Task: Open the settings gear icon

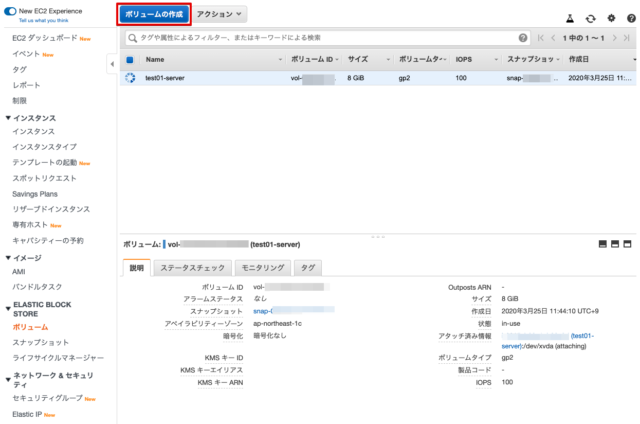Action: pyautogui.click(x=611, y=18)
